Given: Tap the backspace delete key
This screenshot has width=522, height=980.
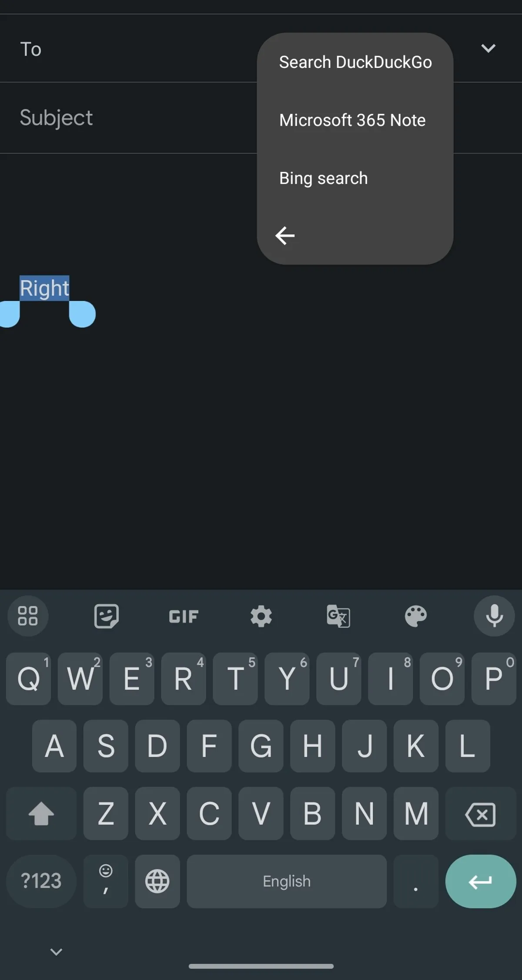Looking at the screenshot, I should pyautogui.click(x=481, y=813).
